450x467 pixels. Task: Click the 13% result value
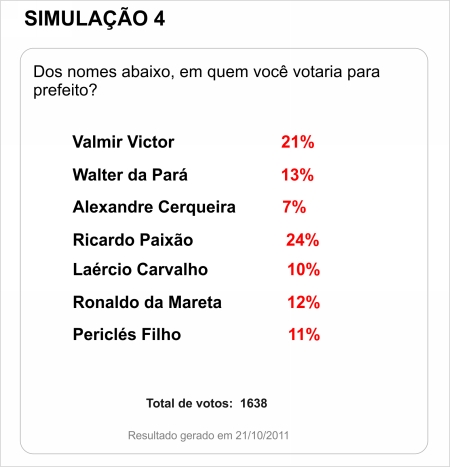tap(298, 175)
